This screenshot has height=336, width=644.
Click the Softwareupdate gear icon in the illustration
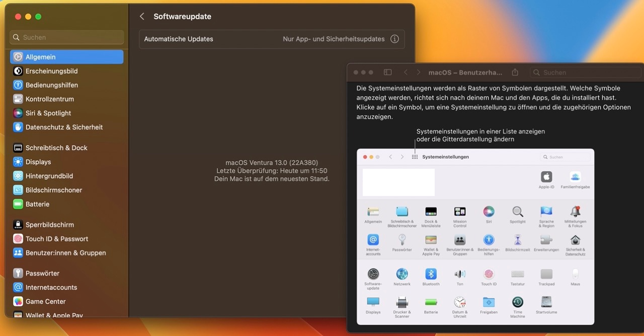point(373,274)
